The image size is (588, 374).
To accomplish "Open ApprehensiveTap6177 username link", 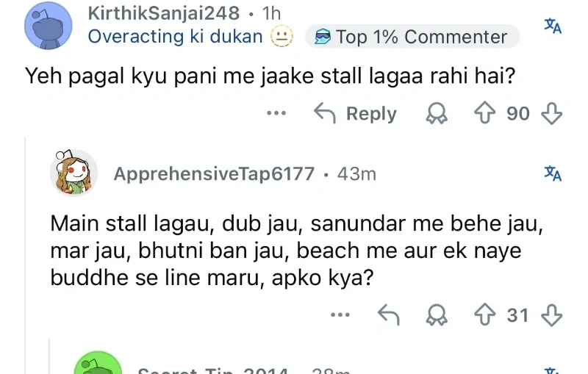I will click(x=214, y=174).
